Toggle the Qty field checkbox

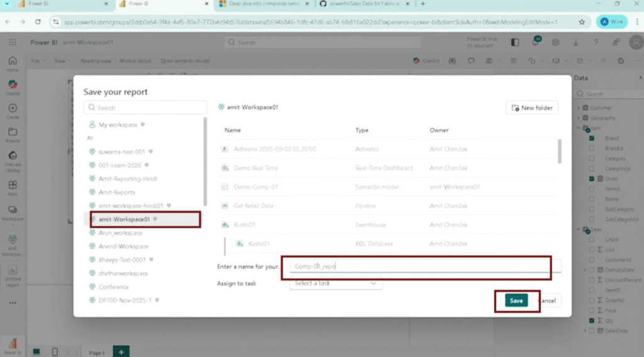pos(592,321)
